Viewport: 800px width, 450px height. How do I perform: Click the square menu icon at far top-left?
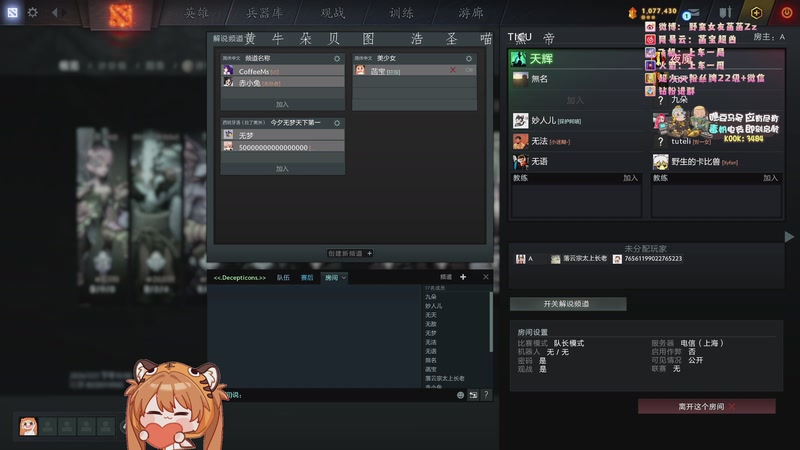point(12,12)
